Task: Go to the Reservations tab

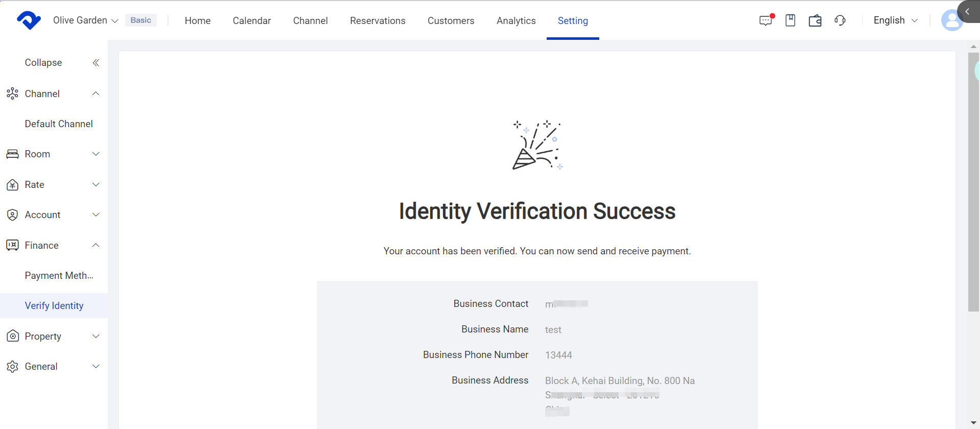Action: tap(378, 21)
